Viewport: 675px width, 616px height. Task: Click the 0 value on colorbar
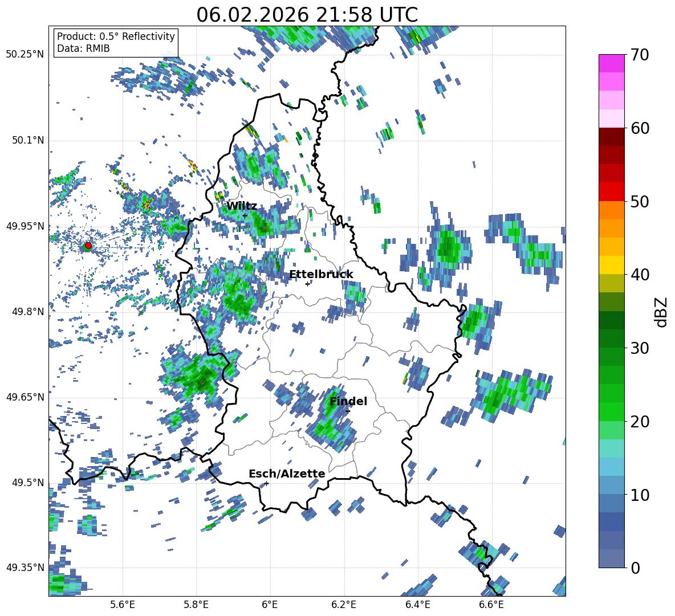[636, 568]
